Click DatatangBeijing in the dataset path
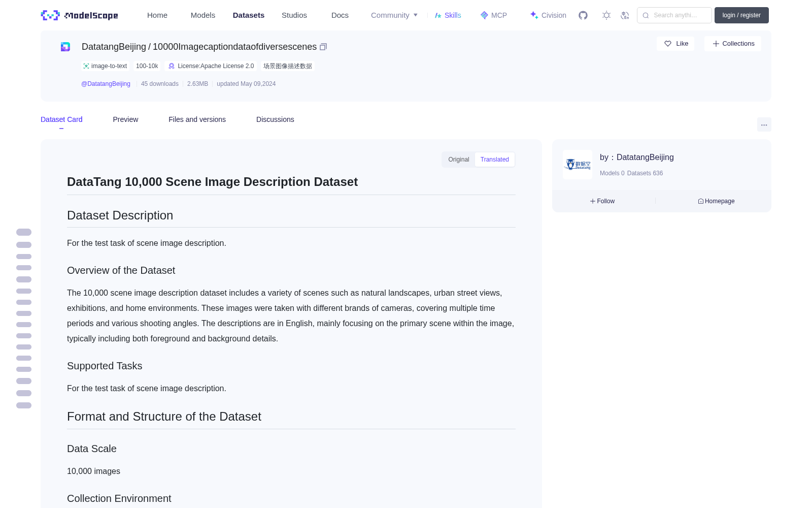The height and width of the screenshot is (508, 812). [x=114, y=47]
